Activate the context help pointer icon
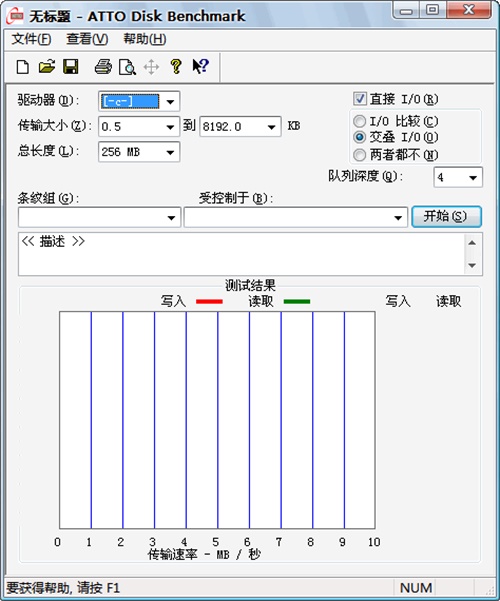The image size is (500, 601). pyautogui.click(x=201, y=66)
